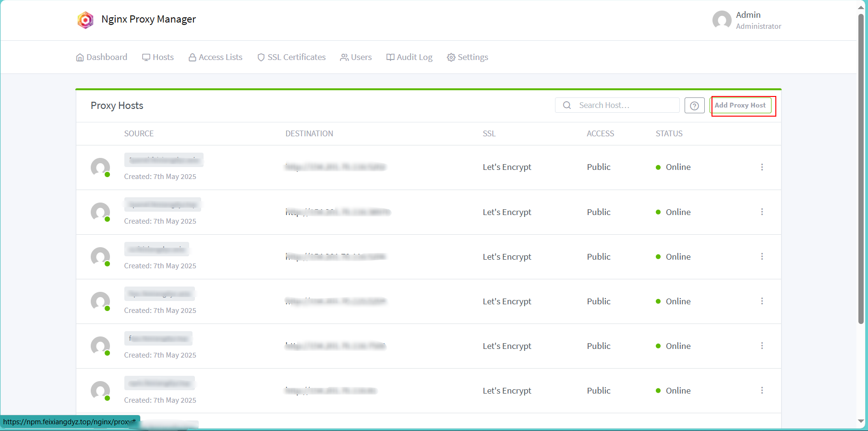Click the Add Proxy Host button
Viewport: 868px width, 431px height.
coord(740,106)
